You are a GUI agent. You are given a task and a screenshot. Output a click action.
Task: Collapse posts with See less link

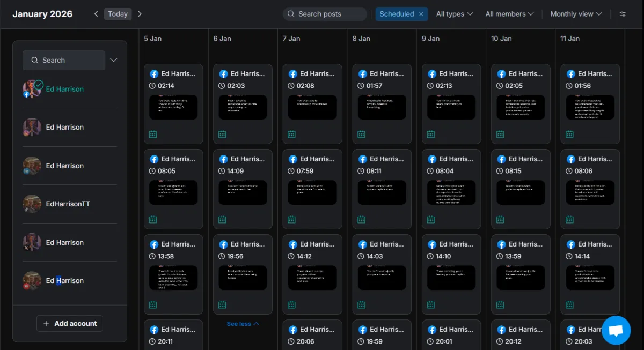click(x=243, y=324)
